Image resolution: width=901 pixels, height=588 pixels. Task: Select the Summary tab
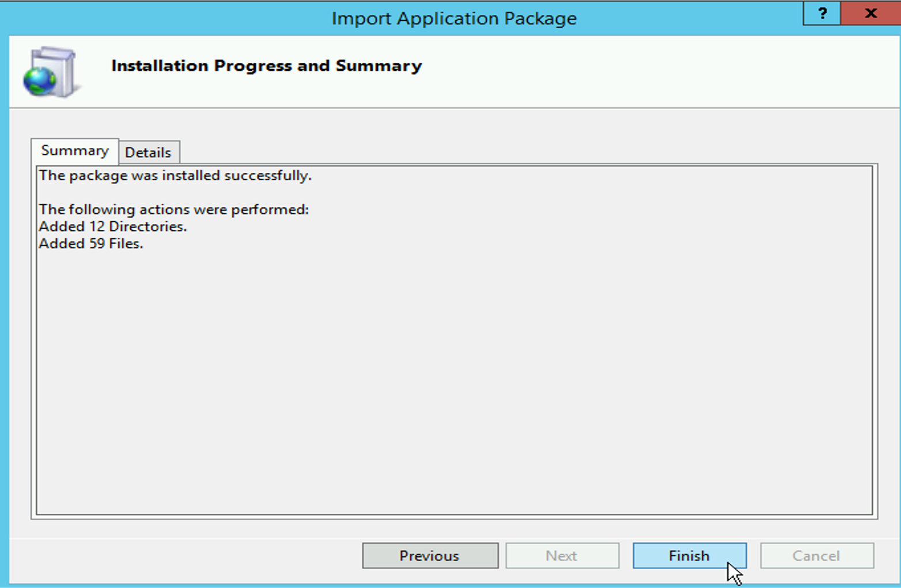tap(75, 151)
